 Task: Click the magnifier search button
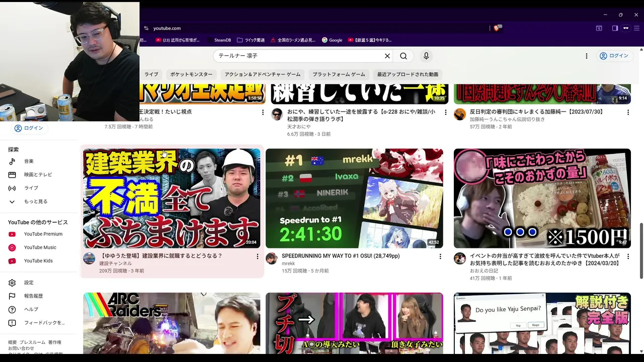point(404,56)
